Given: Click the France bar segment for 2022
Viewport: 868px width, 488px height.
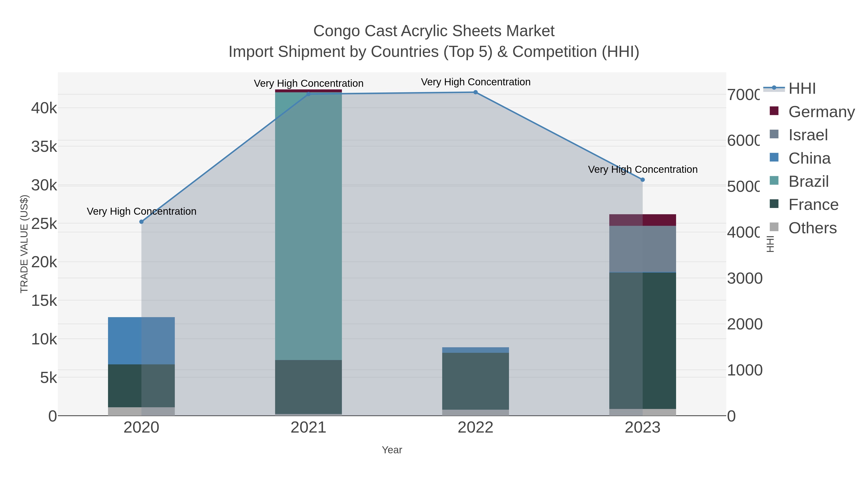Looking at the screenshot, I should click(475, 381).
